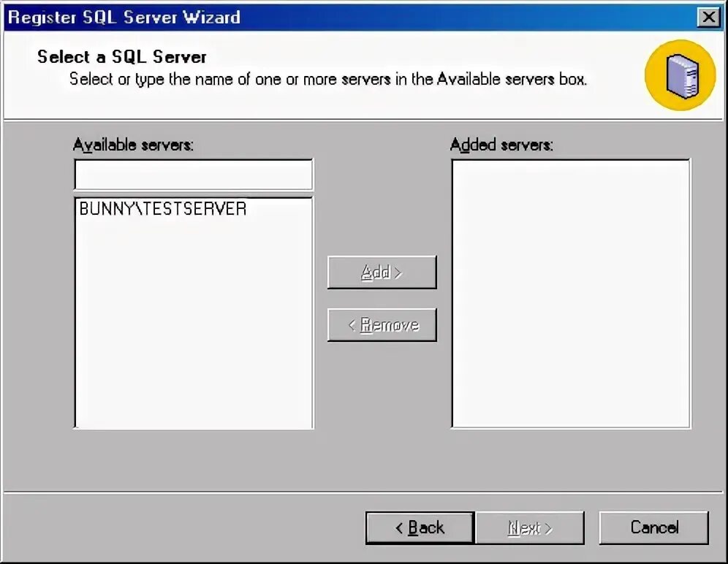Close the wizard with the X button
The width and height of the screenshot is (728, 564).
point(708,18)
